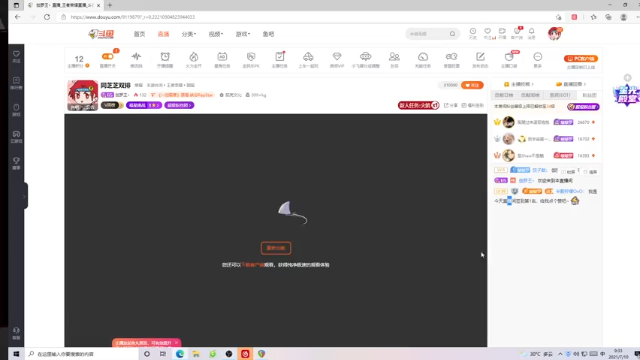Open the 主播校榜 link with arrow

point(519,84)
